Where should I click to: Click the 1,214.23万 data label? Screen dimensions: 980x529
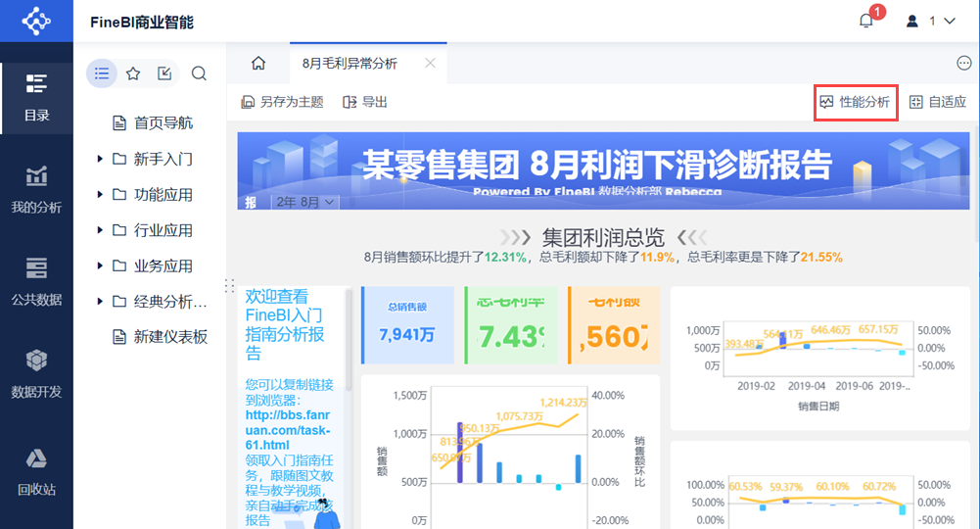click(563, 402)
